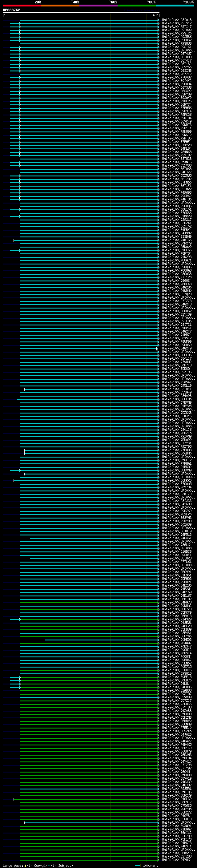This screenshot has height=868, width=197.
Task: Select hit label UniRef100_C8V019
Action: tap(177, 779)
